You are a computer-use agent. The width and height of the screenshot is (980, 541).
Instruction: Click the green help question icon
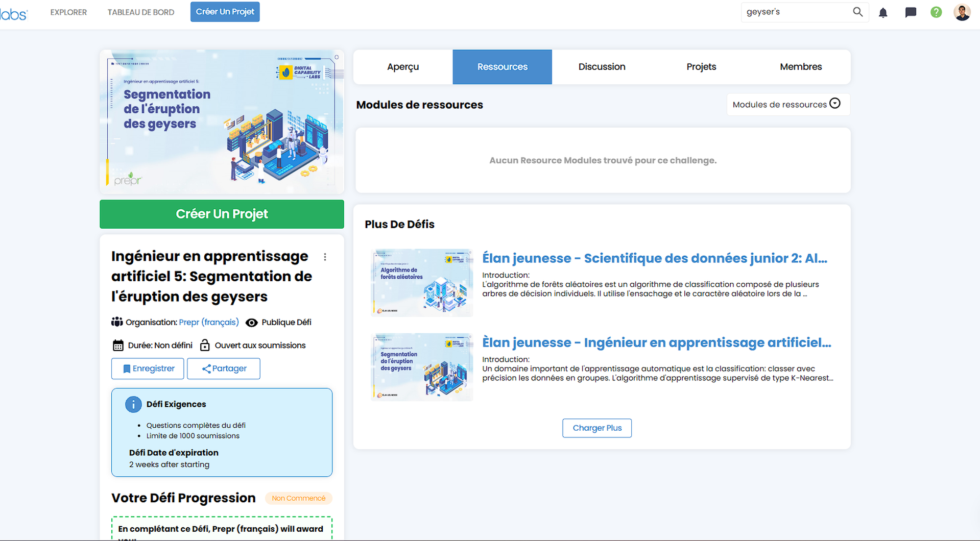pyautogui.click(x=936, y=12)
